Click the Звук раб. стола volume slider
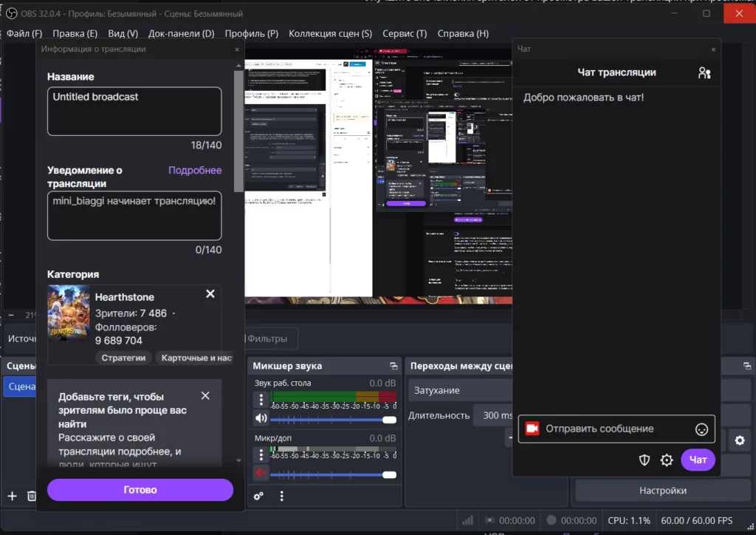This screenshot has width=756, height=535. point(332,419)
